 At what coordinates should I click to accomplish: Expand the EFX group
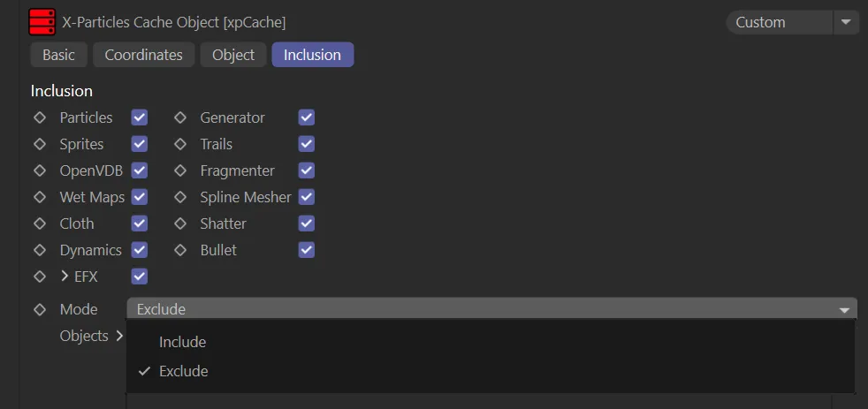tap(65, 276)
